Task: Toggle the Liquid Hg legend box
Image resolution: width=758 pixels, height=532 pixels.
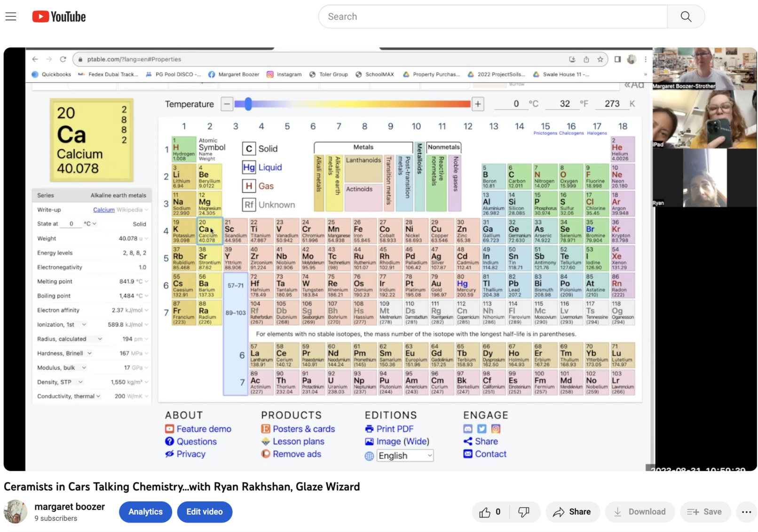Action: tap(249, 167)
